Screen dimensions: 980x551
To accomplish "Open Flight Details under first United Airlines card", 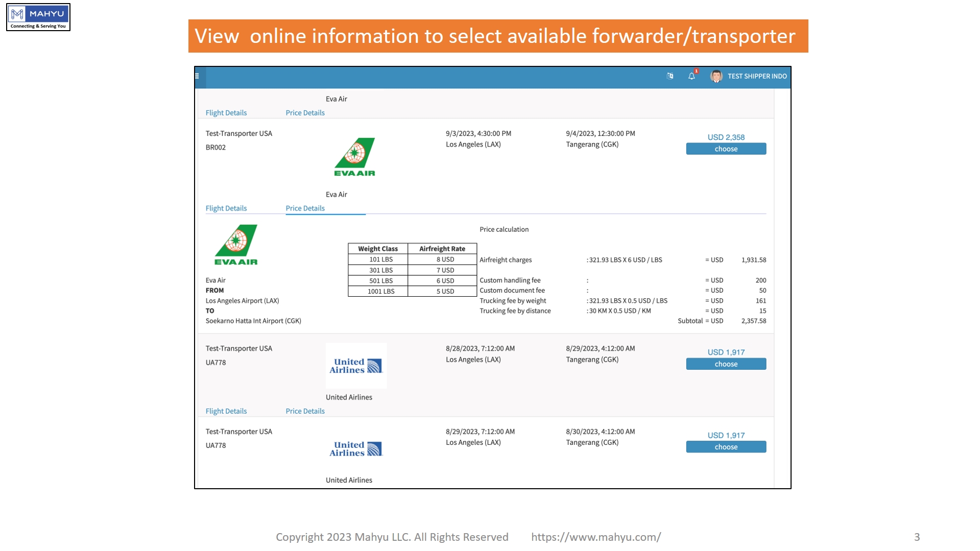I will [226, 411].
